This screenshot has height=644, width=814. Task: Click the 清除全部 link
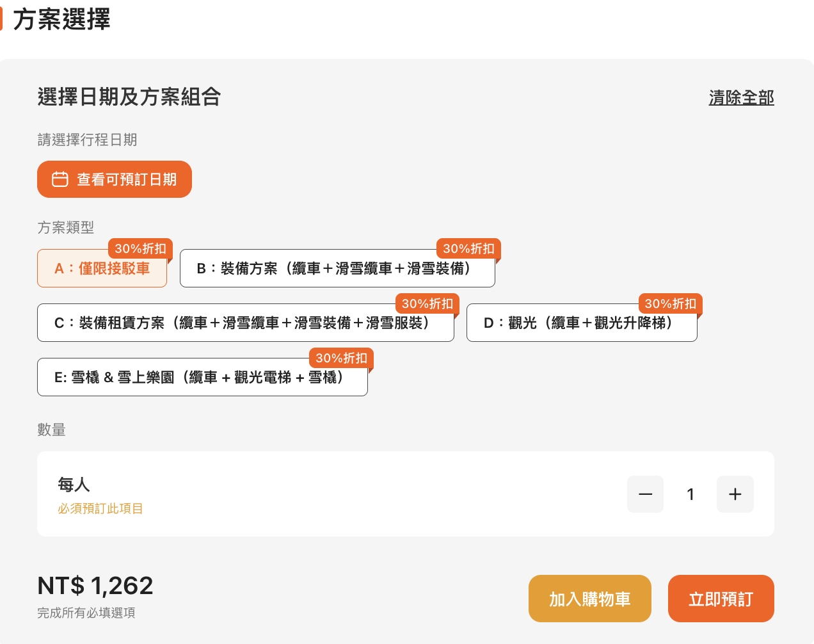pos(741,97)
